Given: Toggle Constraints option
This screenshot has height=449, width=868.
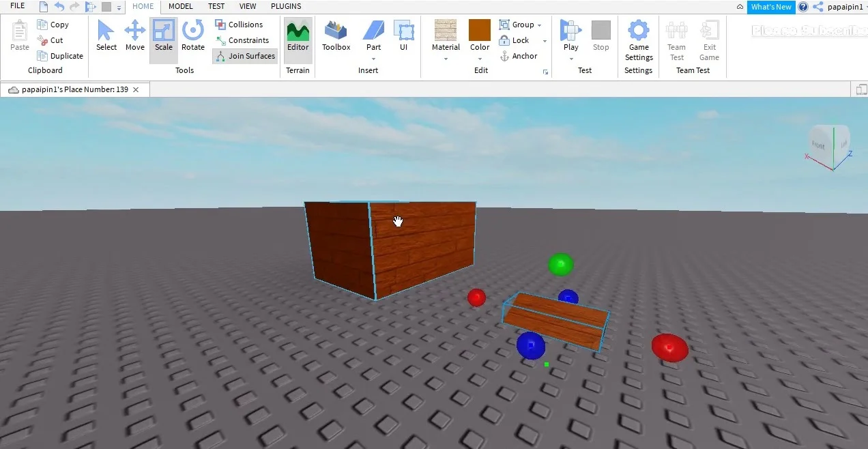Looking at the screenshot, I should 242,40.
